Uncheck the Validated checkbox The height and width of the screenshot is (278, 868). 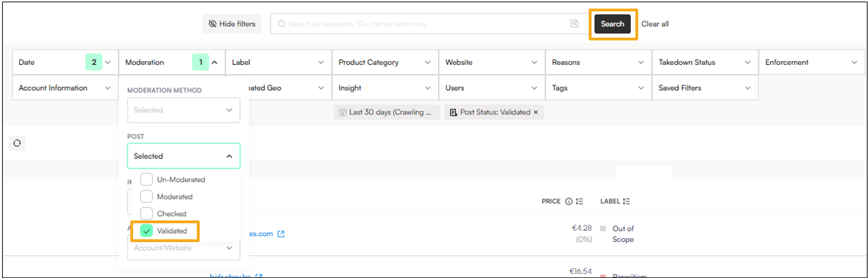tap(147, 231)
